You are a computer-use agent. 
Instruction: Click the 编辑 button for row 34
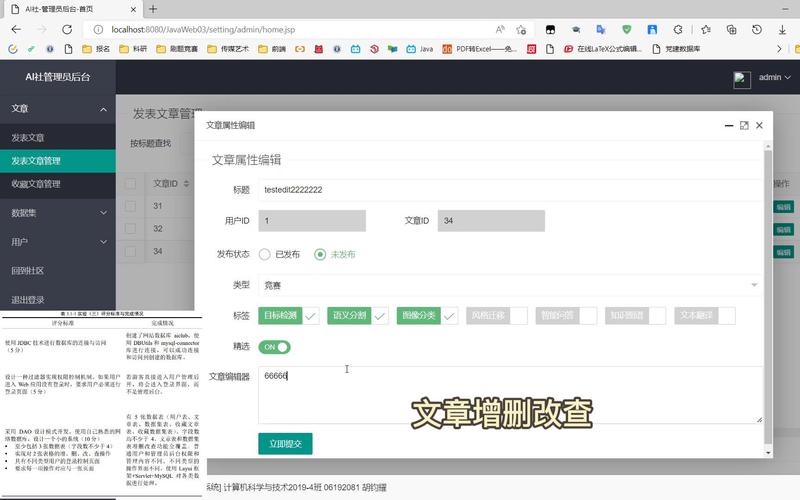pyautogui.click(x=783, y=253)
